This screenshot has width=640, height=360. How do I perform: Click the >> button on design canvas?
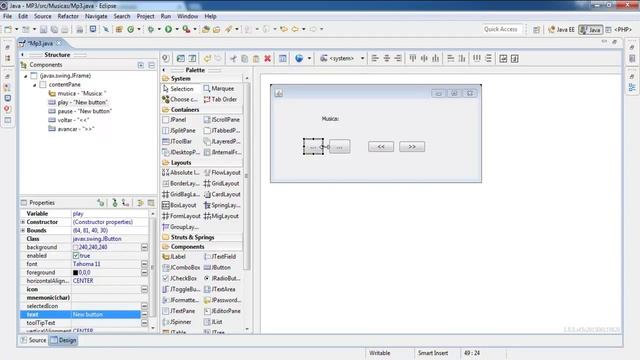tap(412, 147)
